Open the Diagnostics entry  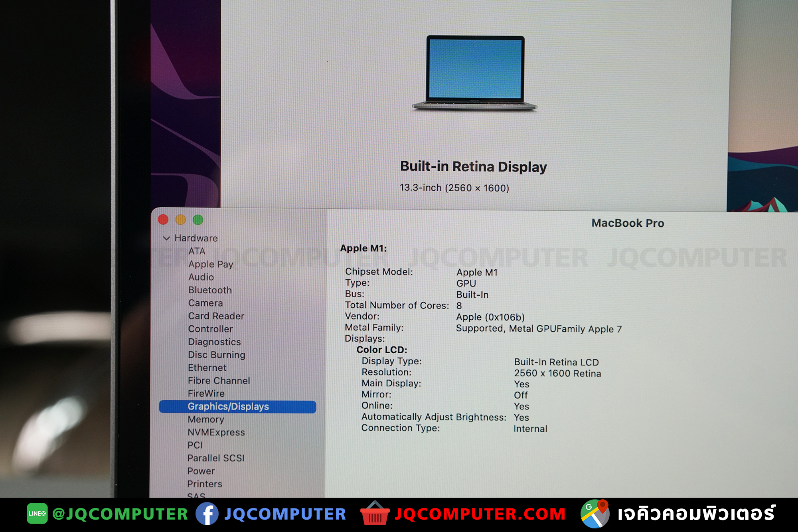tap(214, 342)
